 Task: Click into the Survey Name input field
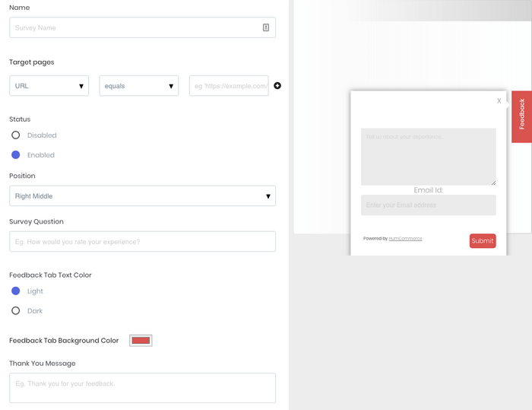(143, 27)
